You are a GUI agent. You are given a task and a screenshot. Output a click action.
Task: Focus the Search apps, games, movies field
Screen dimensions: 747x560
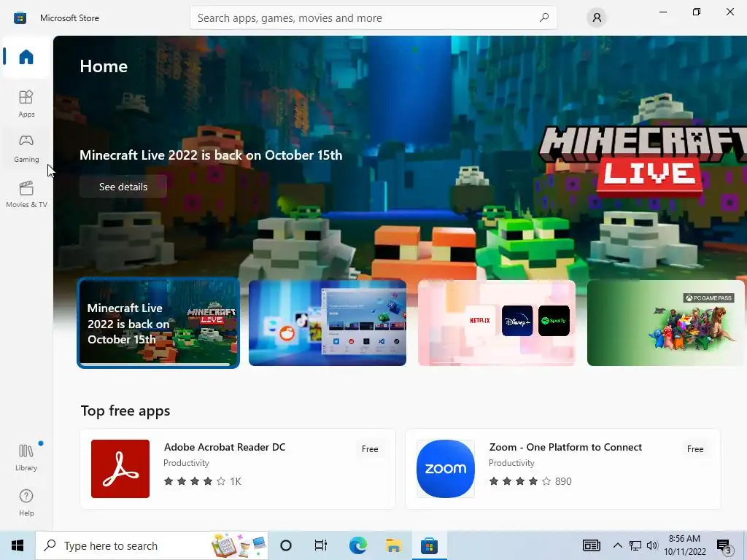373,17
